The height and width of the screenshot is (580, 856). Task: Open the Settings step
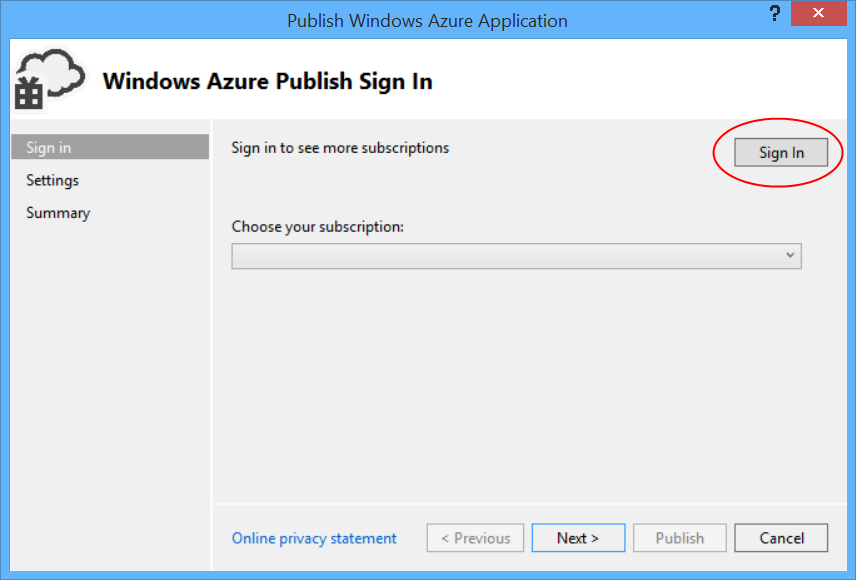[52, 180]
